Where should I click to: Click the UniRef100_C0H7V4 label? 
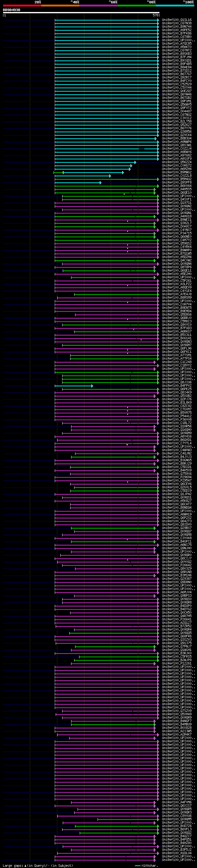pyautogui.click(x=177, y=305)
